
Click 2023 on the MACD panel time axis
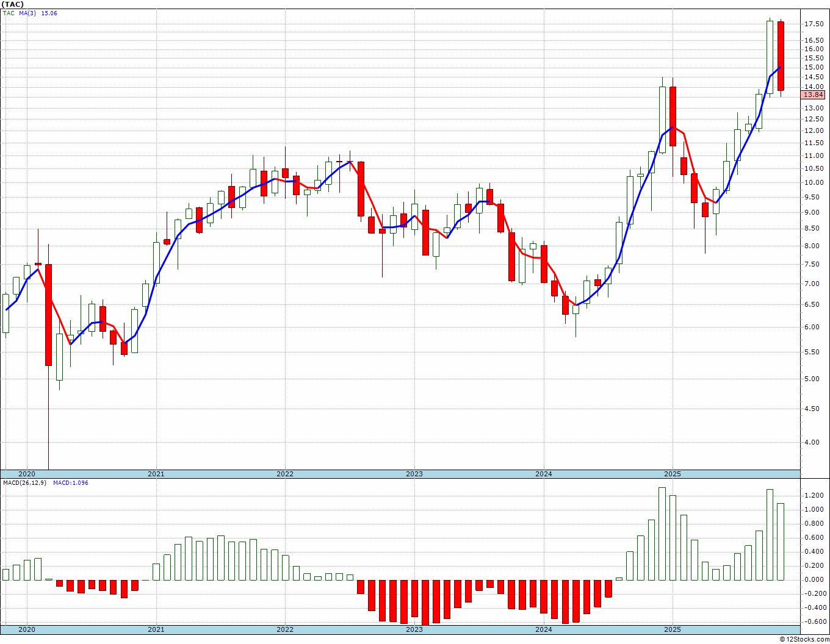tap(414, 629)
